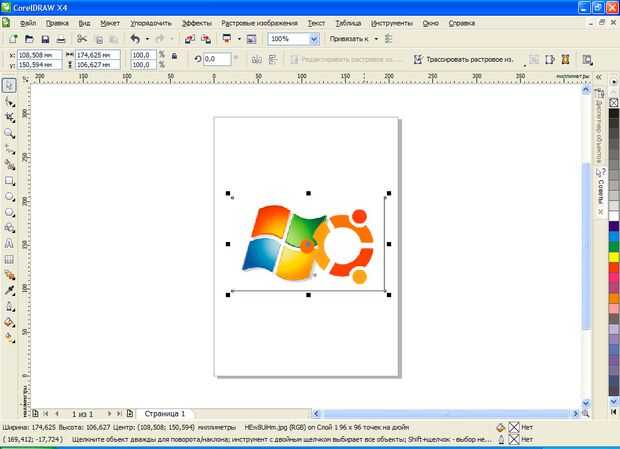Expand the undo history arrow

coord(147,39)
